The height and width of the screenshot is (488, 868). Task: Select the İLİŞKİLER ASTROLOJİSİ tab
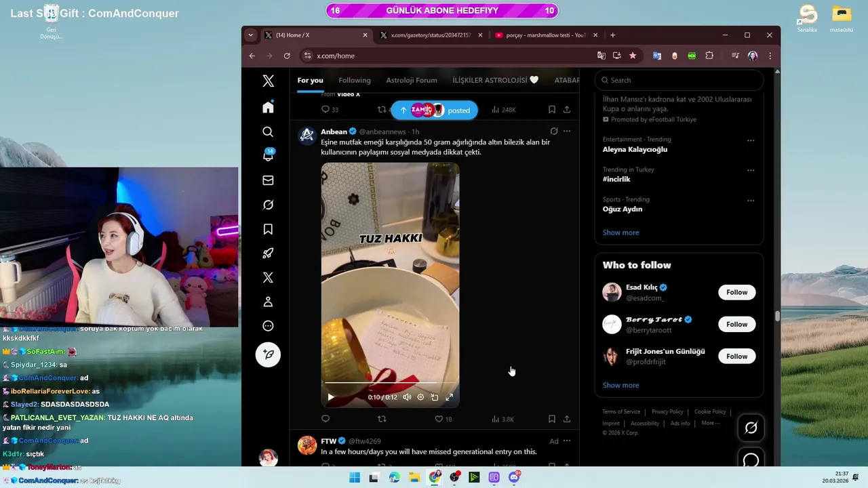click(496, 80)
